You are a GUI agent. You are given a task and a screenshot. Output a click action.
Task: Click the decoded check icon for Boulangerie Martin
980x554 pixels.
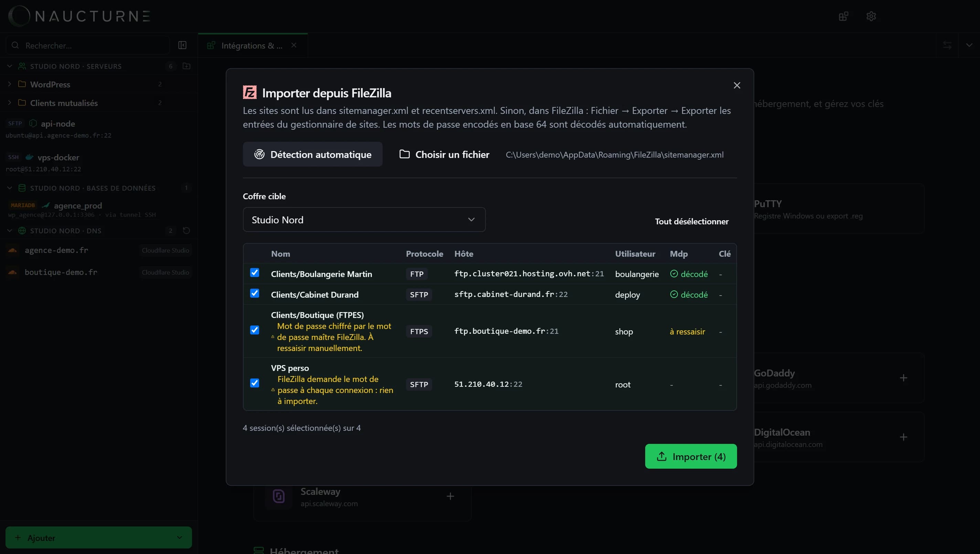coord(674,274)
